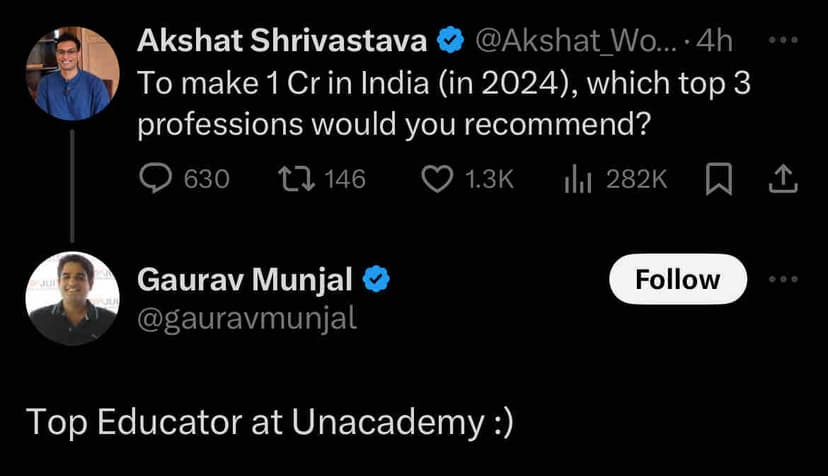828x476 pixels.
Task: Click Akshat Shrivastava's display name
Action: (283, 41)
